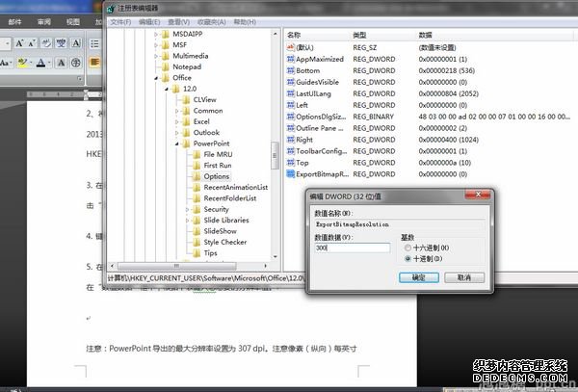This screenshot has width=578, height=392.
Task: Apply text highlight color in Word ribbon
Action: 22,63
